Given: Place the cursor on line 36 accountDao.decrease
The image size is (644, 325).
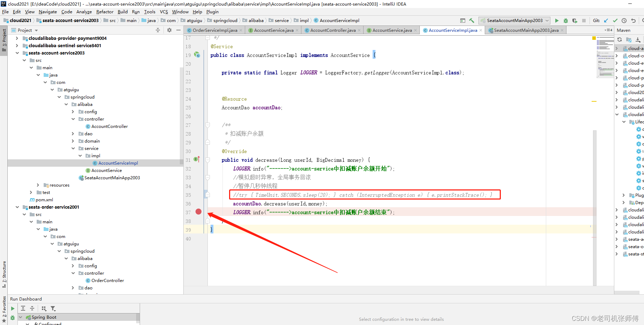Looking at the screenshot, I should (x=280, y=204).
